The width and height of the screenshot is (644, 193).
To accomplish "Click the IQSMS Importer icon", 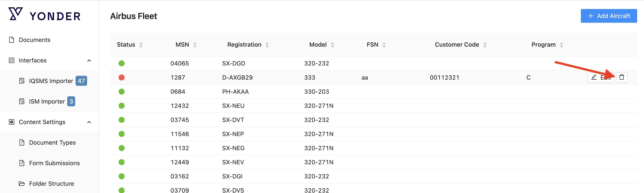I will click(x=22, y=81).
